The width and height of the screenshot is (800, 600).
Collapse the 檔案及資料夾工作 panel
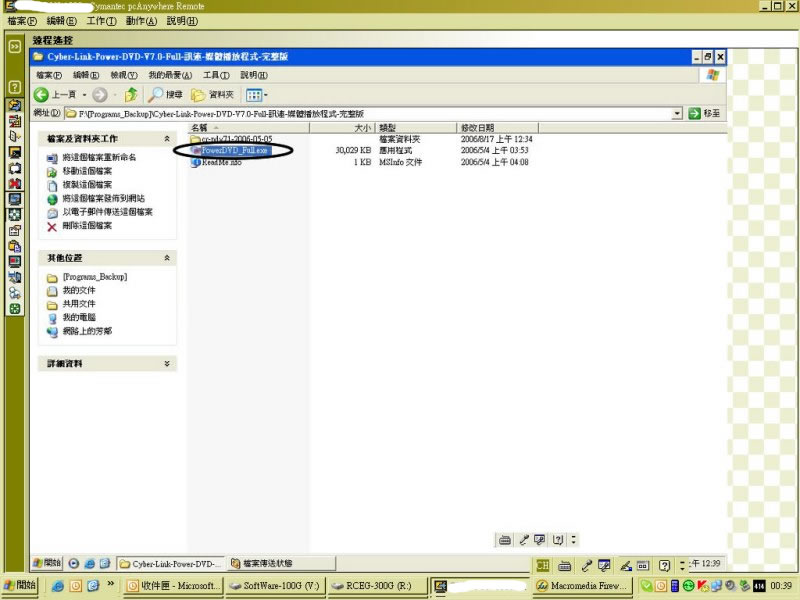tap(167, 139)
